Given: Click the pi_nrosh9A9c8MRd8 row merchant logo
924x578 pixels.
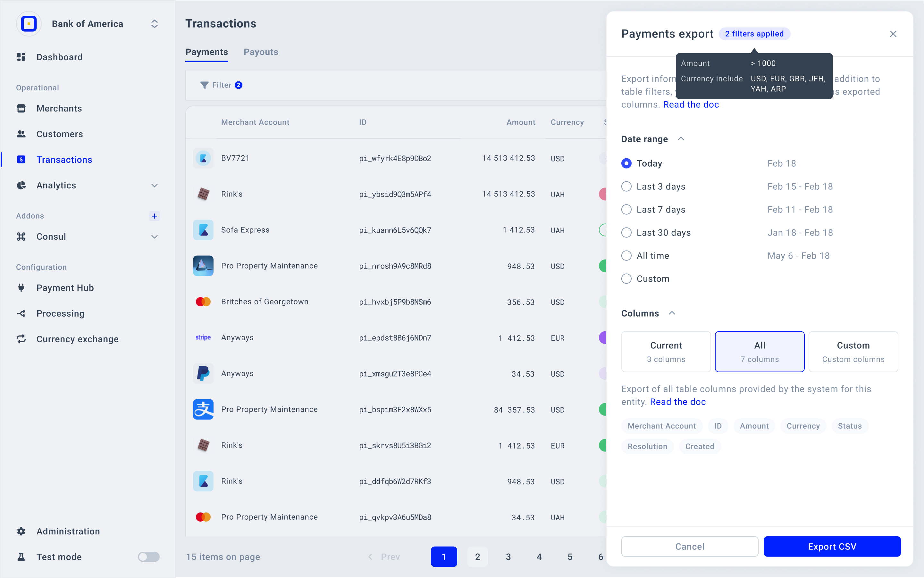Looking at the screenshot, I should (x=203, y=266).
